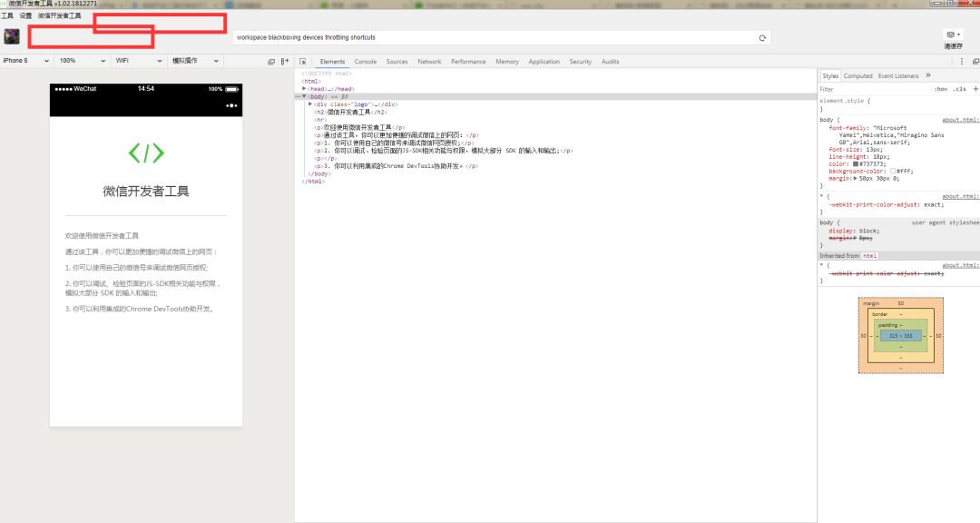Click the user avatar thumbnail
This screenshot has height=523, width=980.
pyautogui.click(x=11, y=37)
